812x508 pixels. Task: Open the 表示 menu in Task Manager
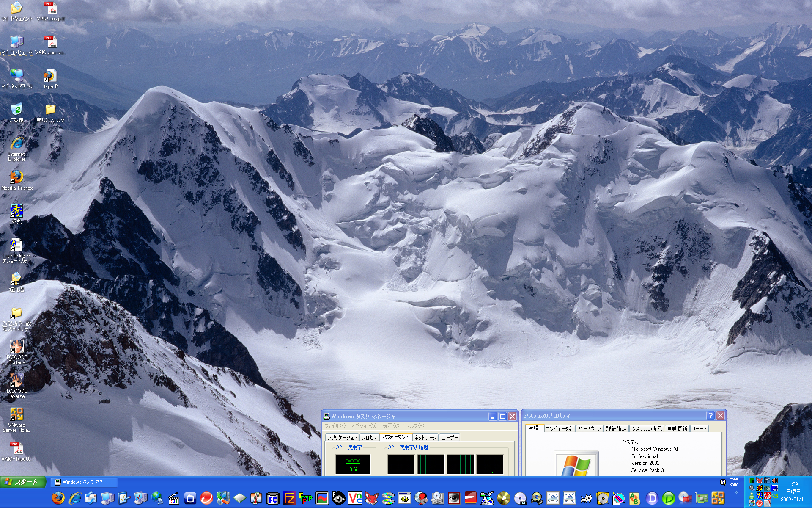pyautogui.click(x=390, y=426)
